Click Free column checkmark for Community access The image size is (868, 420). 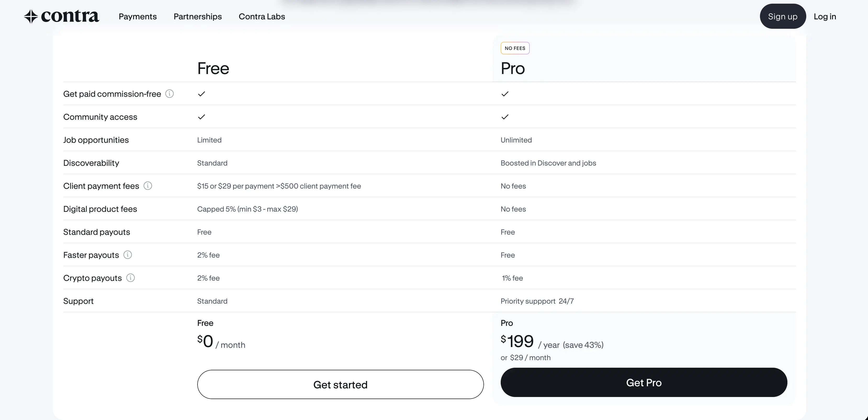coord(201,117)
